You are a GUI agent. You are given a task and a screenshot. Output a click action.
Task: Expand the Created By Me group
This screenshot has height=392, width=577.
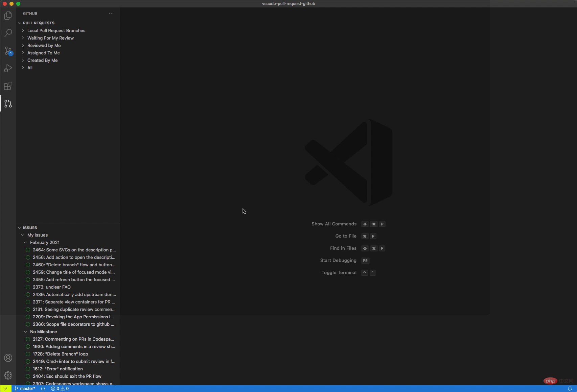click(x=42, y=60)
